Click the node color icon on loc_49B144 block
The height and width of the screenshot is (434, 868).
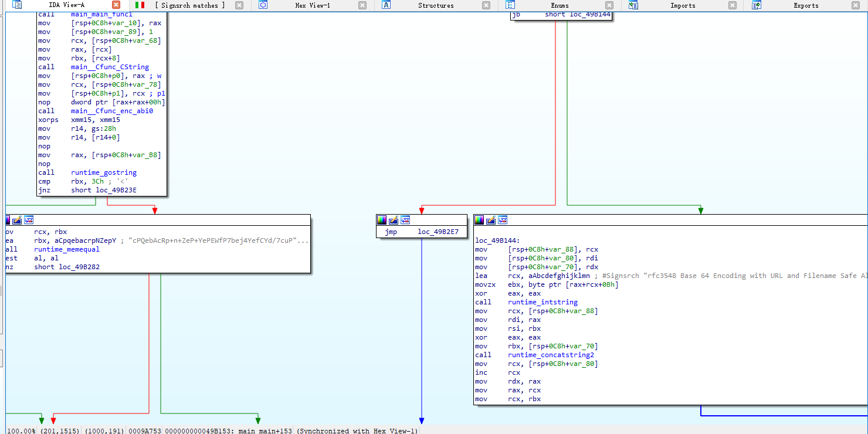(480, 220)
